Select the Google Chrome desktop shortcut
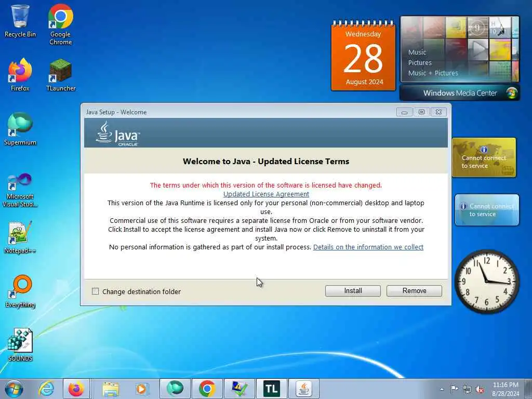The image size is (532, 399). (x=60, y=24)
